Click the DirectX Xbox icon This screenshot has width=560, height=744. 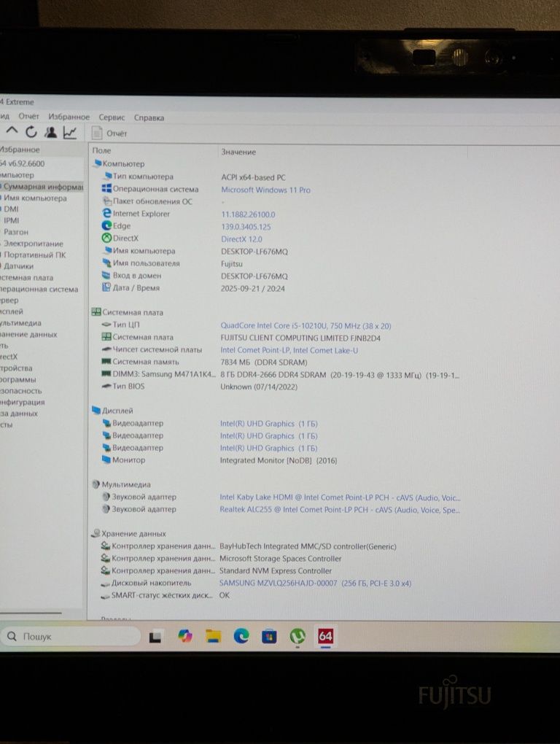coord(106,239)
